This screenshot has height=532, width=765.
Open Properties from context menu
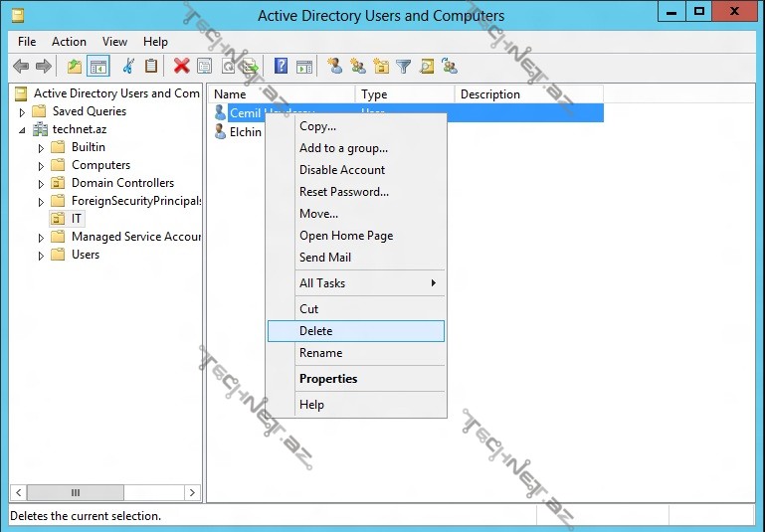pyautogui.click(x=356, y=379)
